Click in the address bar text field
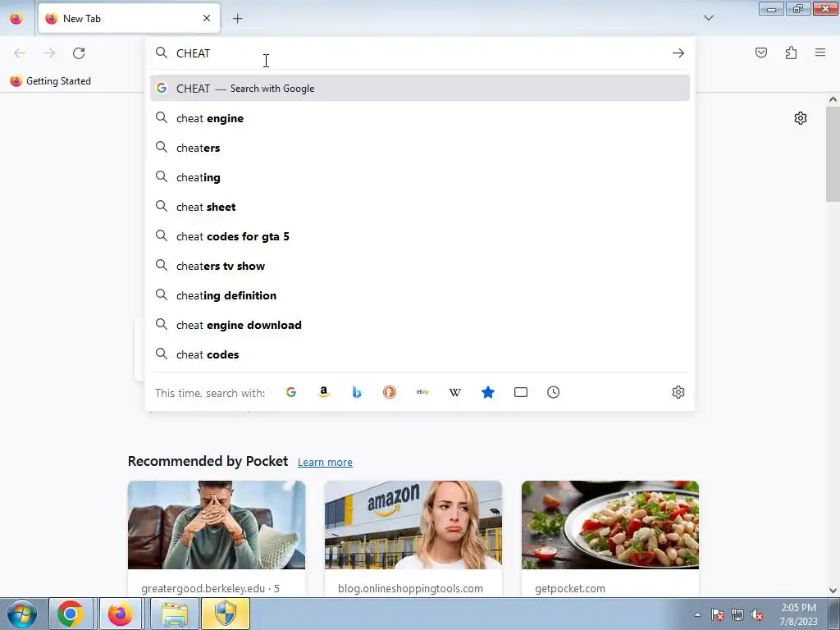Screen dimensions: 840x630 tap(420, 53)
